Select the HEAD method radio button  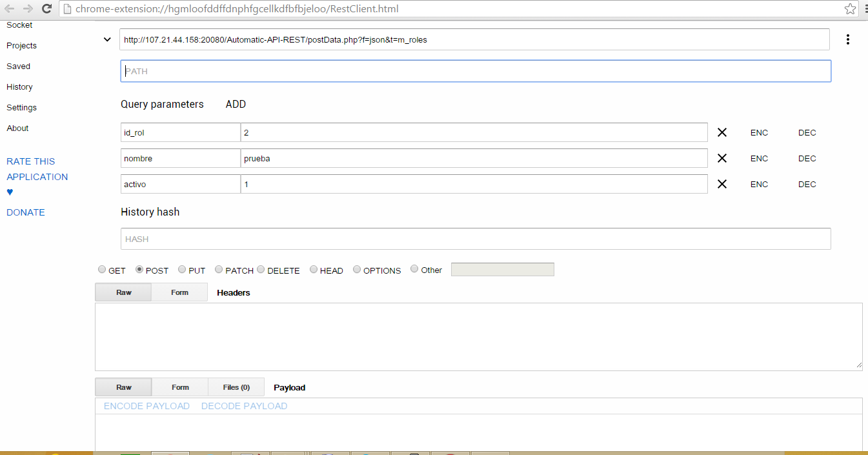[x=314, y=270]
